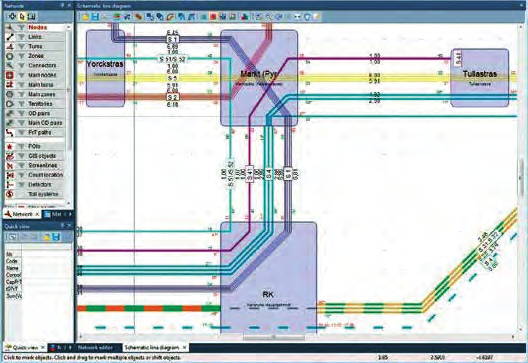
Task: Toggle the filter icon next to Turns
Action: [x=22, y=46]
